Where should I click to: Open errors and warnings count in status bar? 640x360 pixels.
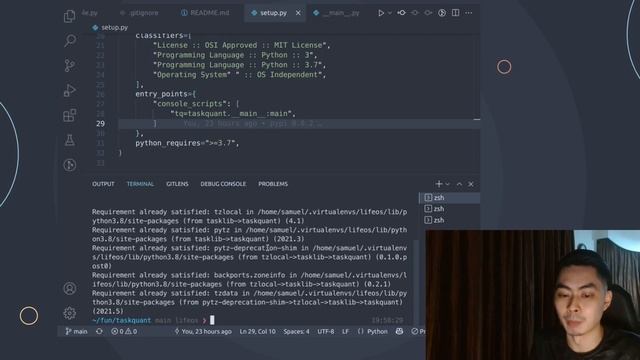(124, 331)
